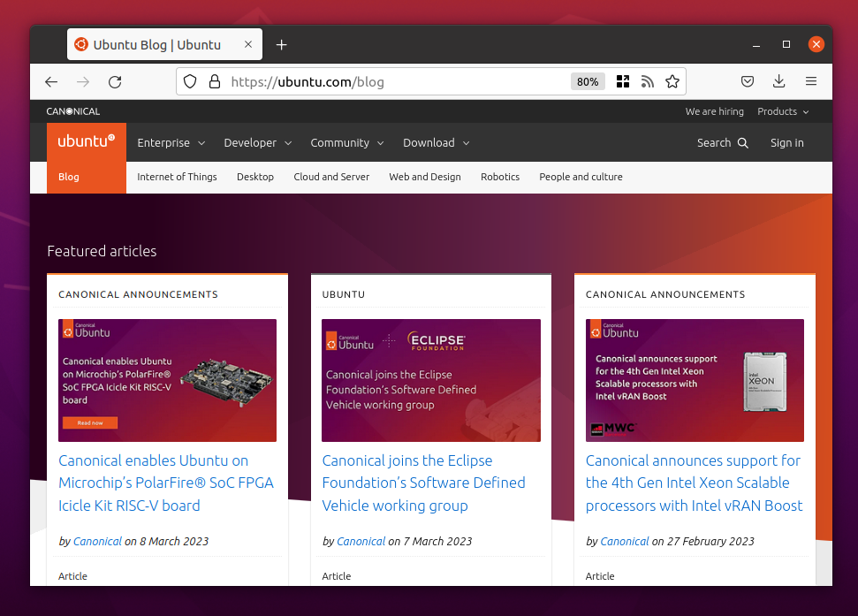Open the PolarFire SoC FPGA article headline
This screenshot has width=858, height=616.
[x=166, y=483]
